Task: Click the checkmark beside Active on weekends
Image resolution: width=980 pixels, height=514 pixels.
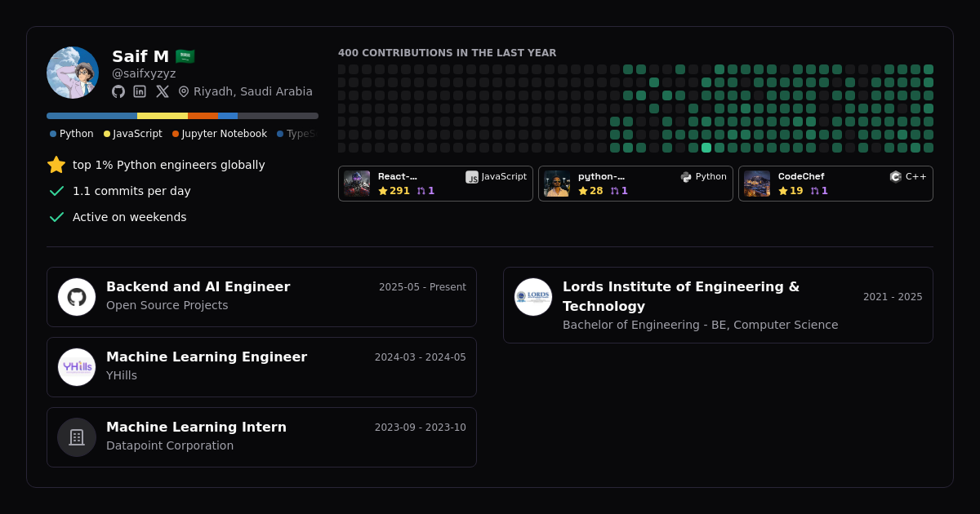Action: (56, 217)
